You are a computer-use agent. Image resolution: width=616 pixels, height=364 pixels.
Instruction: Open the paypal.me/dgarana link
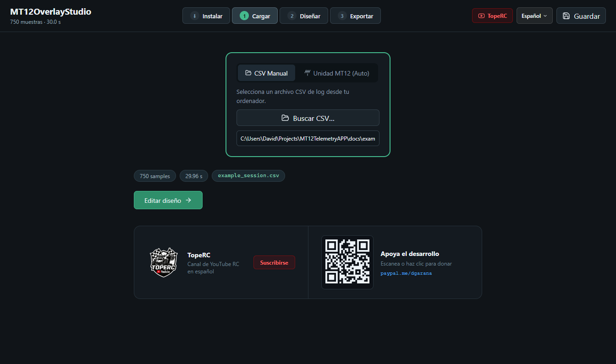tap(406, 273)
